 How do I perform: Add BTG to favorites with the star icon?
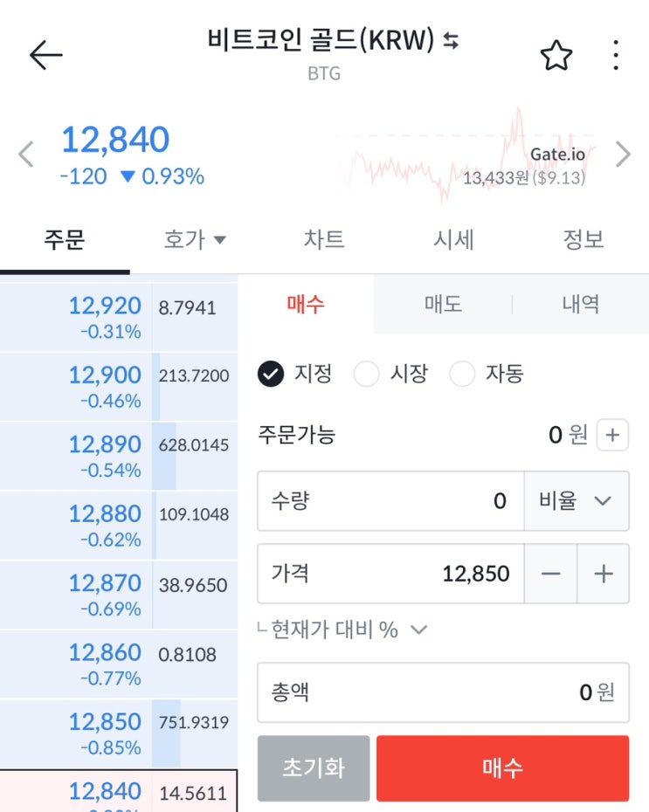click(x=556, y=56)
